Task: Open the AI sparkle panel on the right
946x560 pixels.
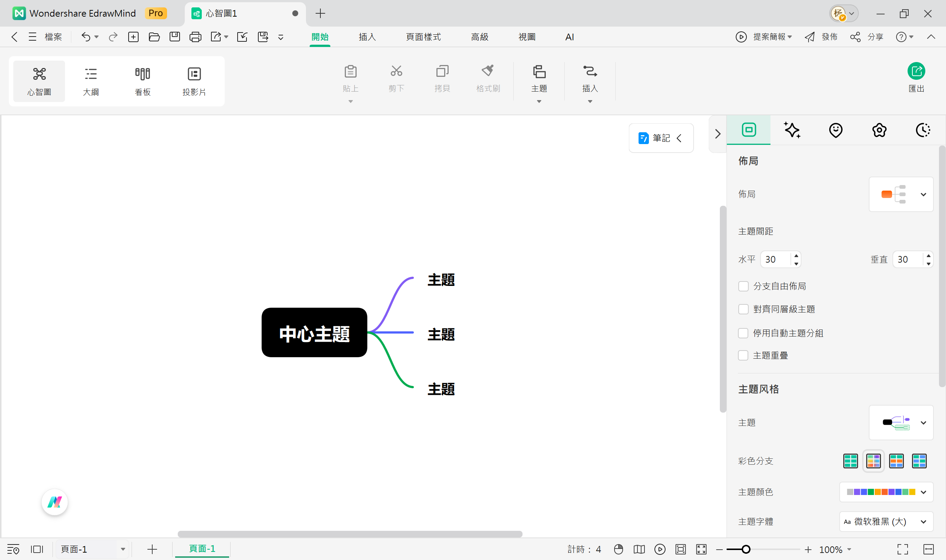Action: tap(792, 130)
